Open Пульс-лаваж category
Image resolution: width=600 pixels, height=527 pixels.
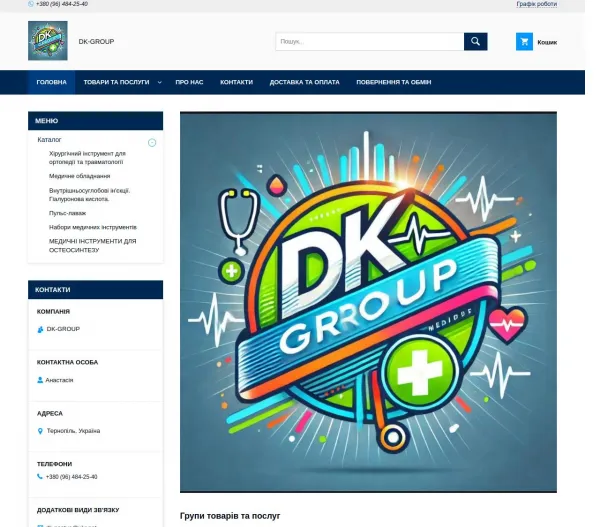(x=67, y=213)
